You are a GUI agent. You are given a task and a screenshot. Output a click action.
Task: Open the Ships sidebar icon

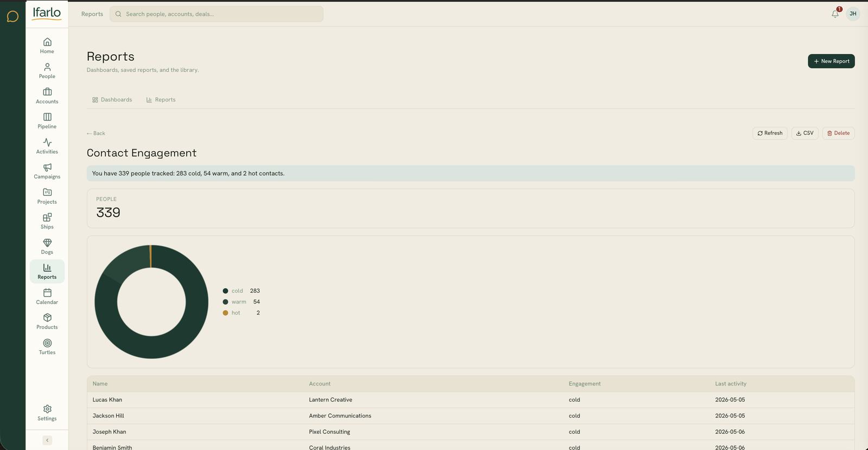pyautogui.click(x=47, y=217)
